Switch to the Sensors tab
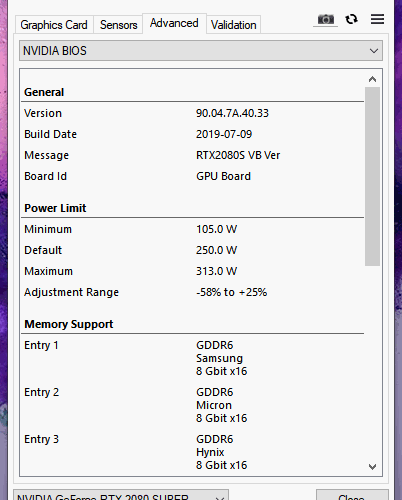Image resolution: width=402 pixels, height=500 pixels. click(118, 25)
